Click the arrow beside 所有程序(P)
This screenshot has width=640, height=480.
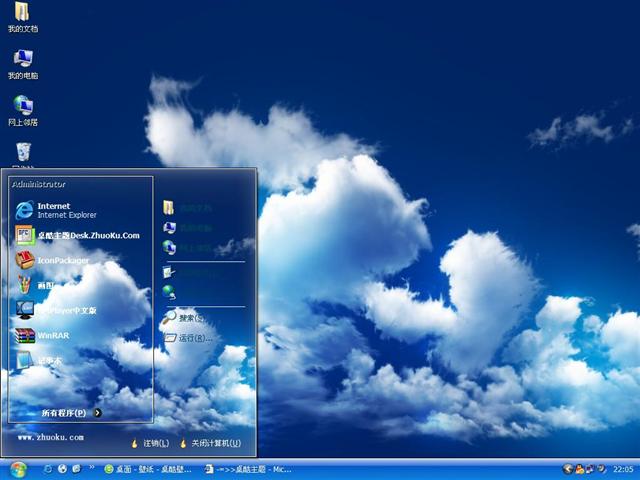click(98, 412)
